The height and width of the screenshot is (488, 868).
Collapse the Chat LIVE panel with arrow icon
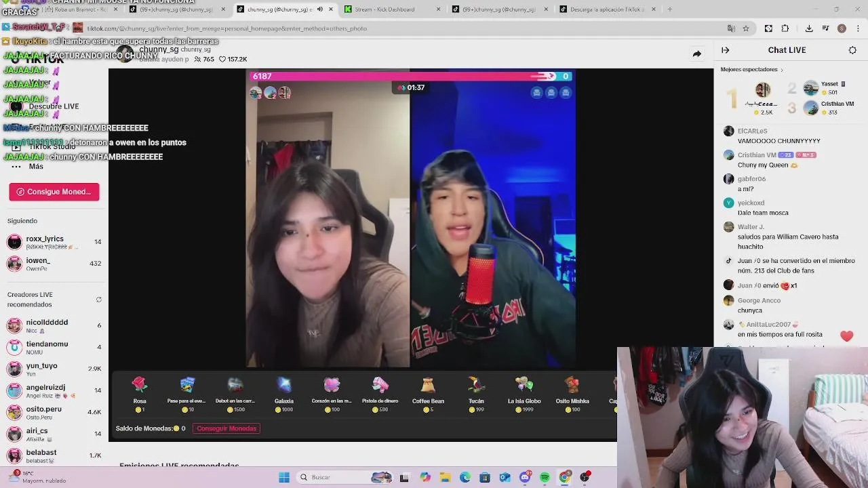725,50
